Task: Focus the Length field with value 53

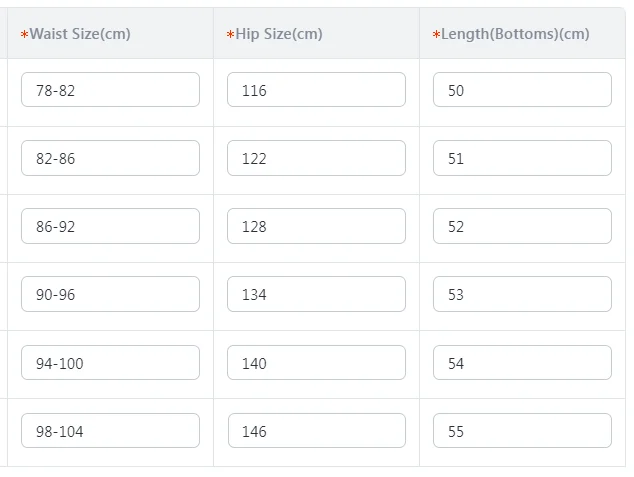Action: click(x=522, y=294)
